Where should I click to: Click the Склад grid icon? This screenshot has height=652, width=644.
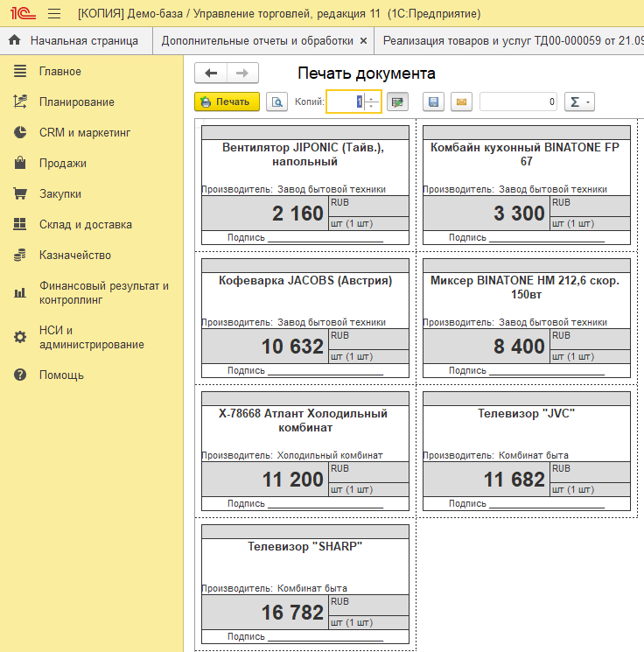(20, 224)
